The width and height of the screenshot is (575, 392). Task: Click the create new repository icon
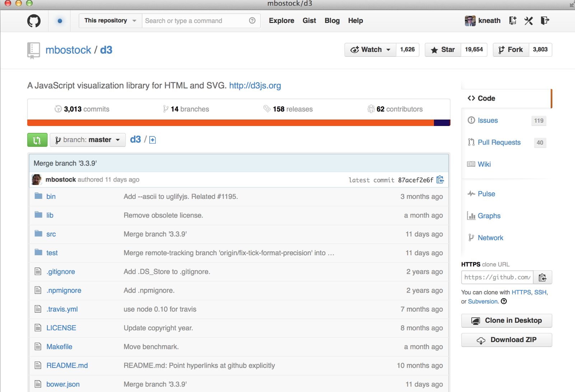pyautogui.click(x=513, y=20)
